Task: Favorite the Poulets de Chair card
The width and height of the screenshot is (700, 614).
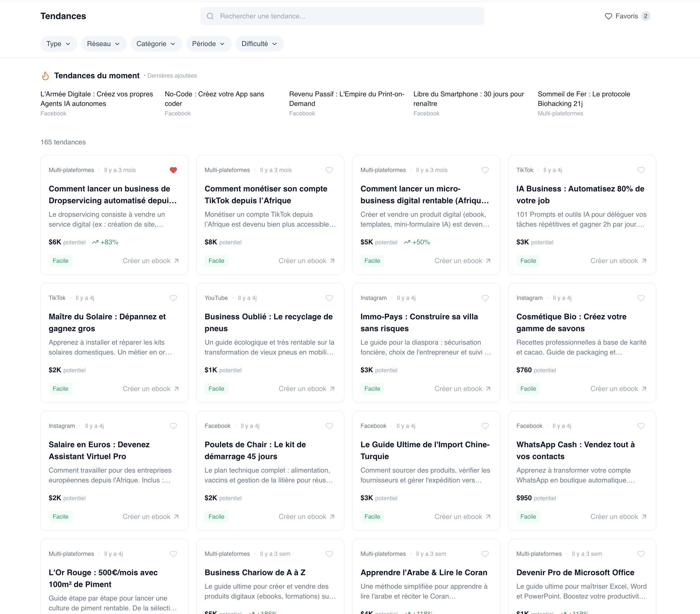Action: pyautogui.click(x=329, y=426)
